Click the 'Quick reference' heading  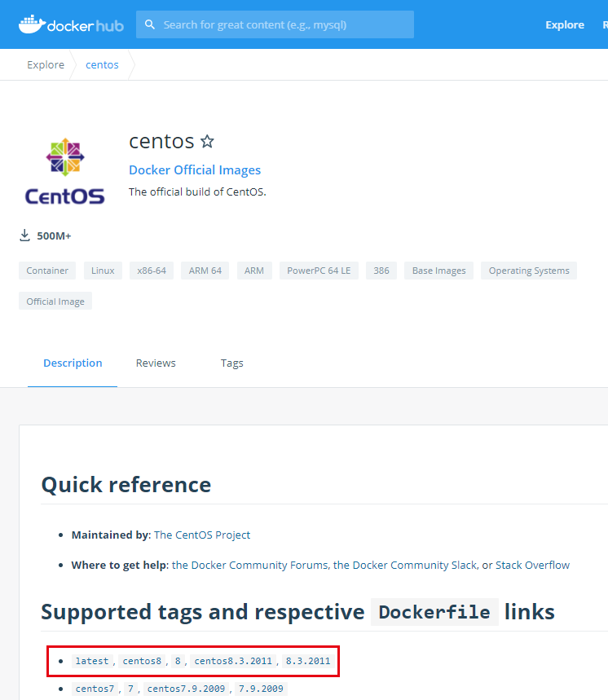[x=126, y=485]
